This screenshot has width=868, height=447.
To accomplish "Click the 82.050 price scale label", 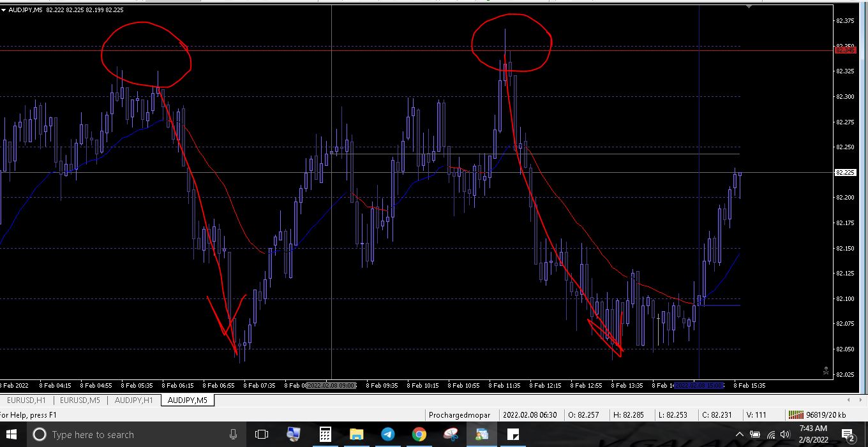I will (x=844, y=349).
